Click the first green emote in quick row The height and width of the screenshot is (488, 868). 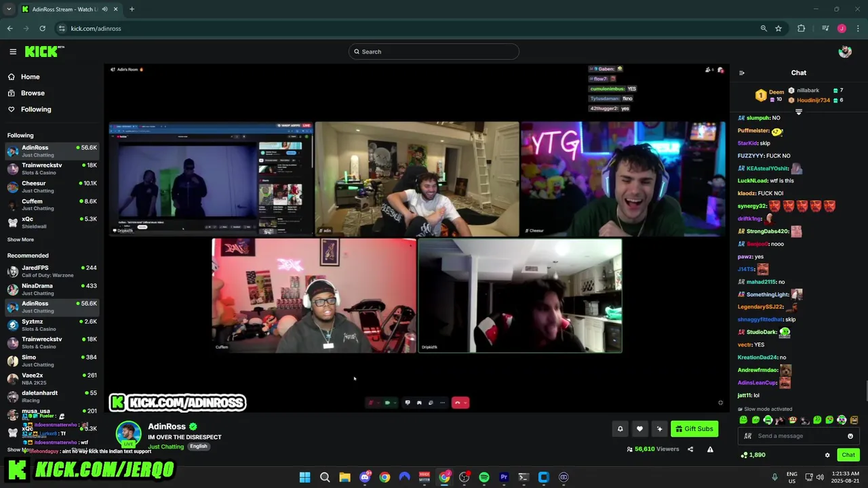click(x=743, y=420)
